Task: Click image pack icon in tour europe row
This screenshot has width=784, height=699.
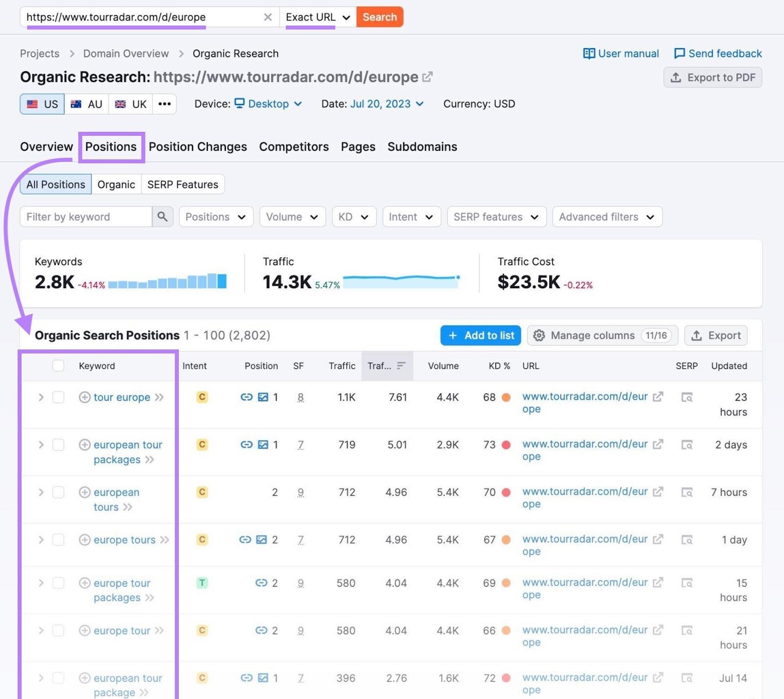Action: tap(263, 397)
